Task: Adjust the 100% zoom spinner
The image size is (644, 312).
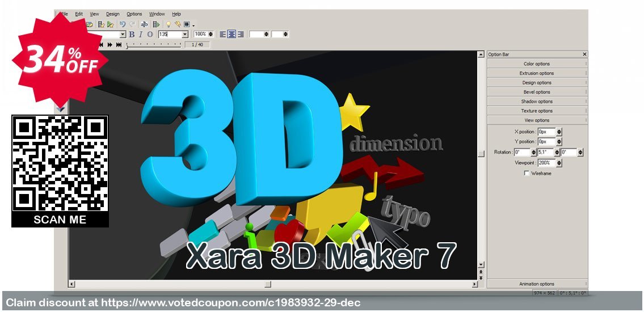Action: coord(211,34)
